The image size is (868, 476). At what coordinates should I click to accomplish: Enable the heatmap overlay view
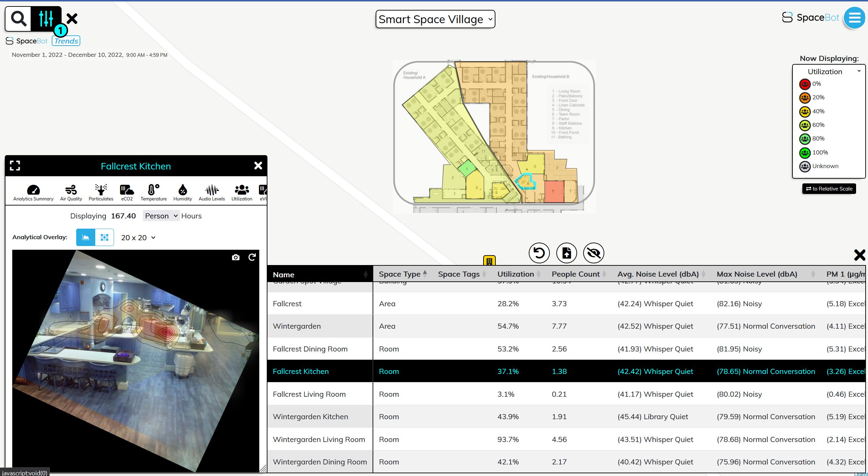85,237
